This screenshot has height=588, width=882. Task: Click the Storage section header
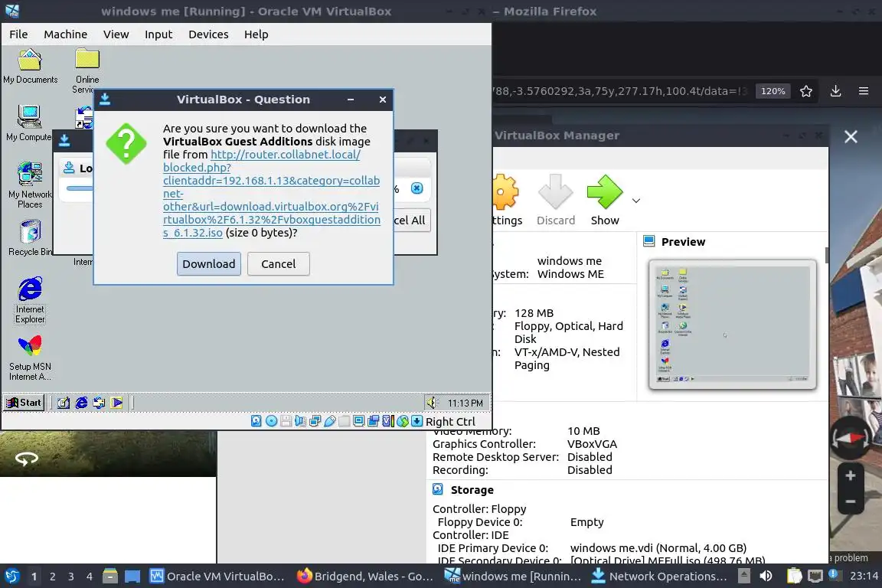472,490
